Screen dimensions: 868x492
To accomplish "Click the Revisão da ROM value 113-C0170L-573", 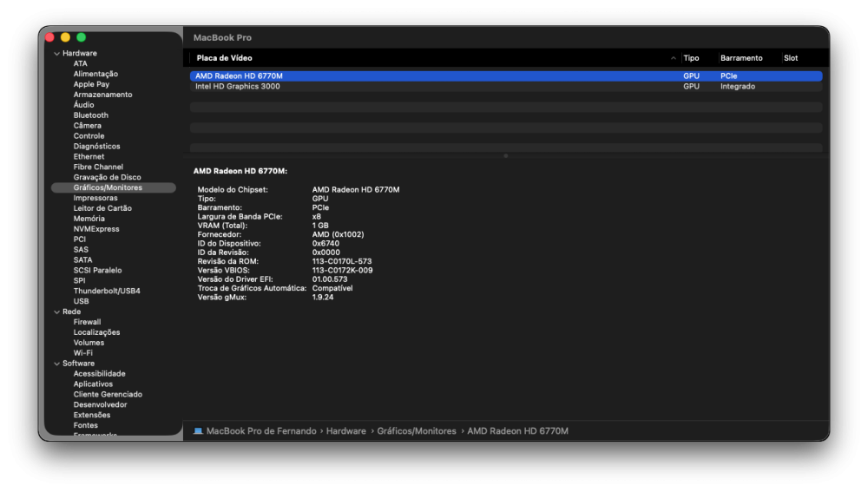I will pos(341,261).
